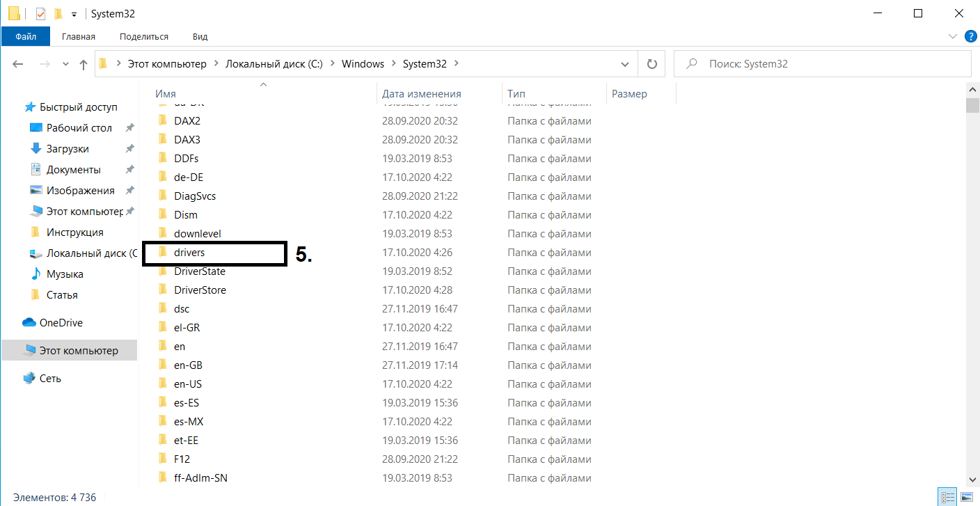
Task: Select the es-MX folder icon
Action: click(x=162, y=421)
